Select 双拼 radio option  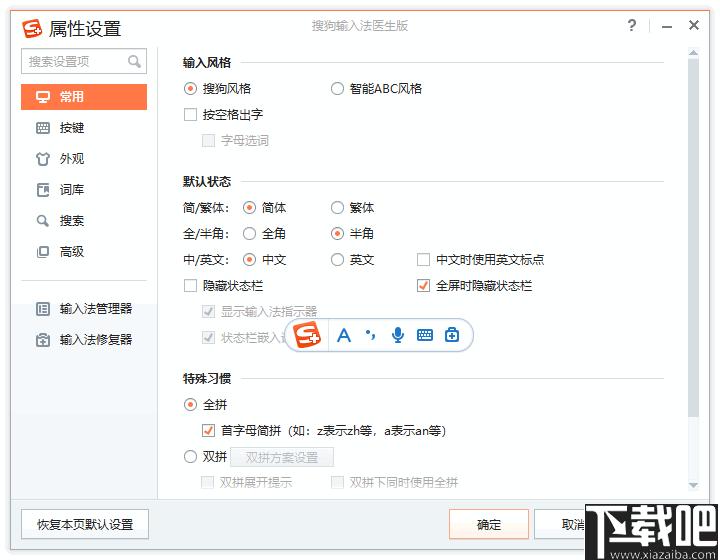click(x=190, y=457)
